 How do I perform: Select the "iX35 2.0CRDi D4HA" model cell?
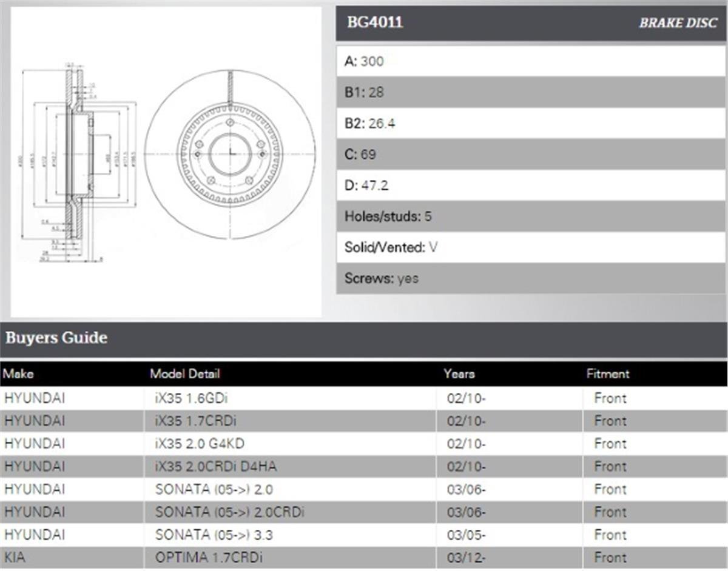(x=290, y=467)
